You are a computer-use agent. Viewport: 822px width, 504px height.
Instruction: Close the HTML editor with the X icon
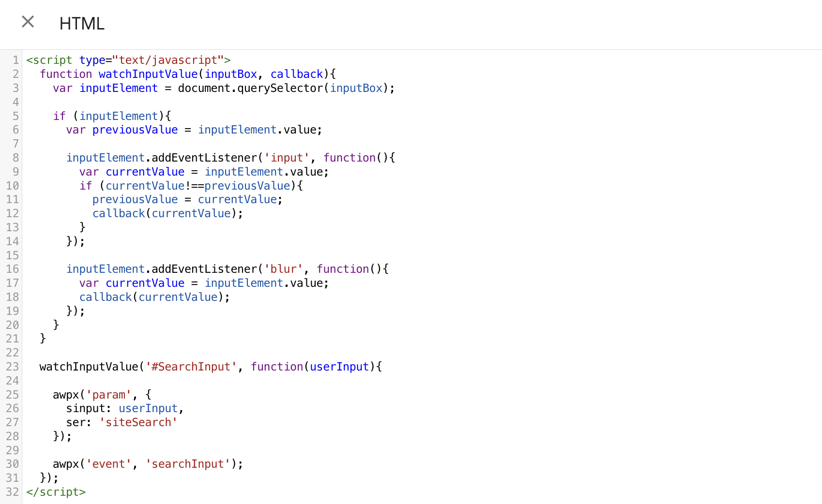[28, 22]
